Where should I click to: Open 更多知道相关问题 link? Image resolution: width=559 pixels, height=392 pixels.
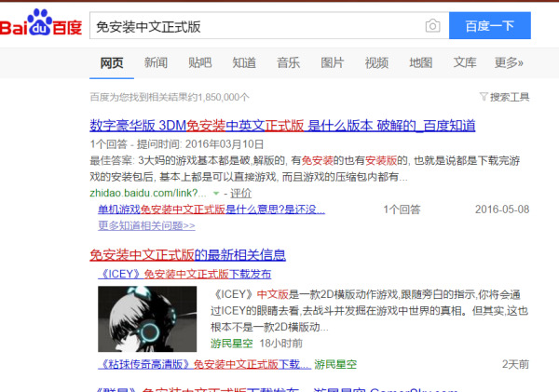tap(146, 225)
